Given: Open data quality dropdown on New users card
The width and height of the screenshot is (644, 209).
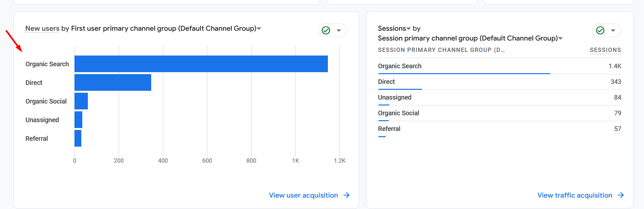Looking at the screenshot, I should point(339,30).
